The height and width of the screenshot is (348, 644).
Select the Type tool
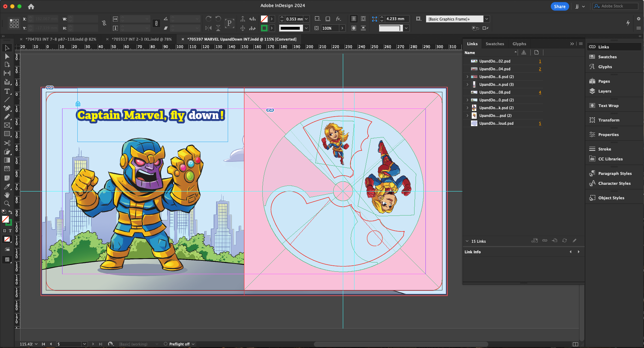7,91
